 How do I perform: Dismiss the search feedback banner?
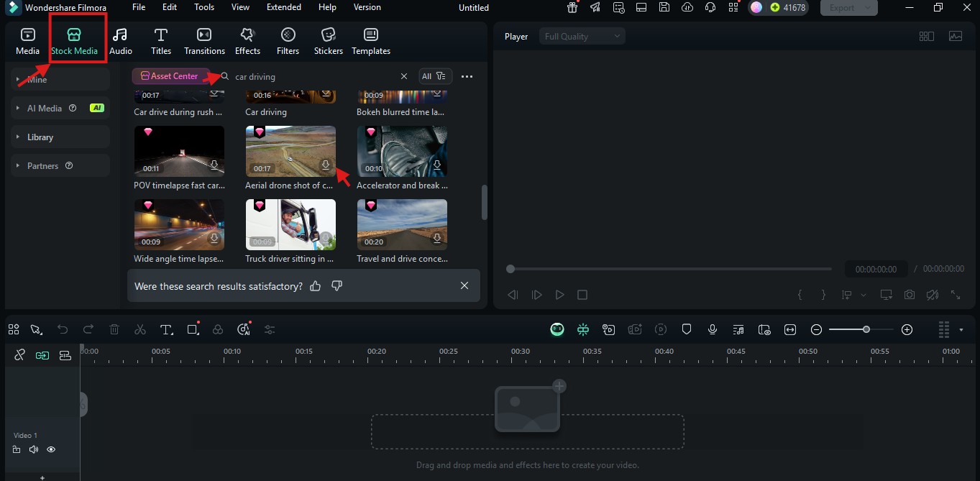(x=464, y=286)
